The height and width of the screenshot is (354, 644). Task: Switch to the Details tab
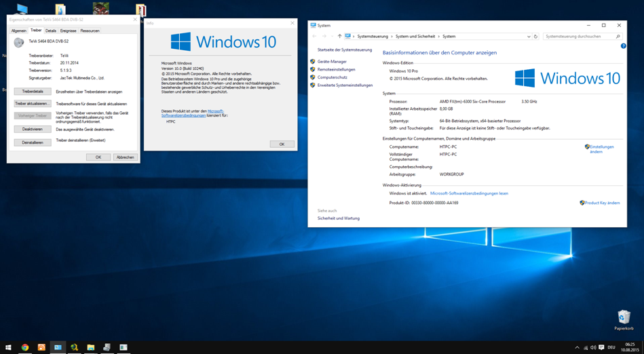click(x=51, y=31)
